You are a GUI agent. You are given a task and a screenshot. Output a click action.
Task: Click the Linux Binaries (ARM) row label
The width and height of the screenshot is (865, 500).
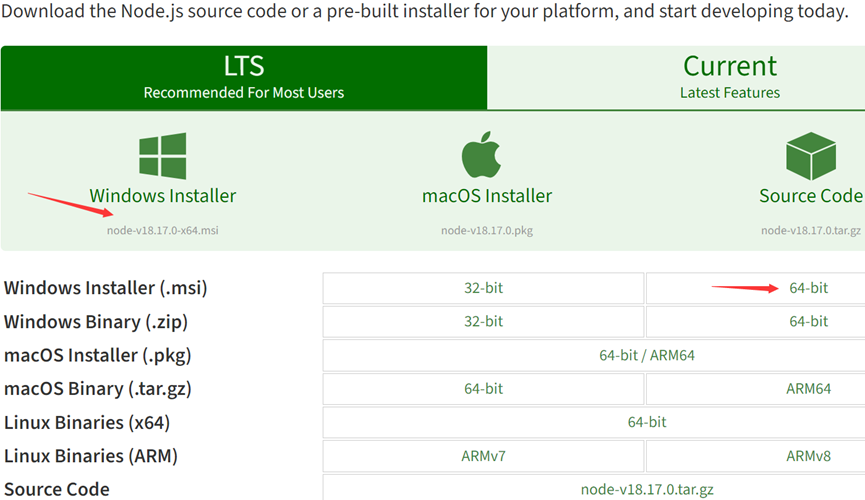(91, 456)
